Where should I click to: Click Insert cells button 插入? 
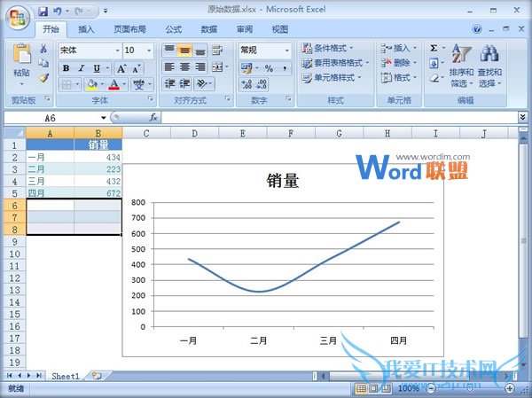(x=398, y=48)
